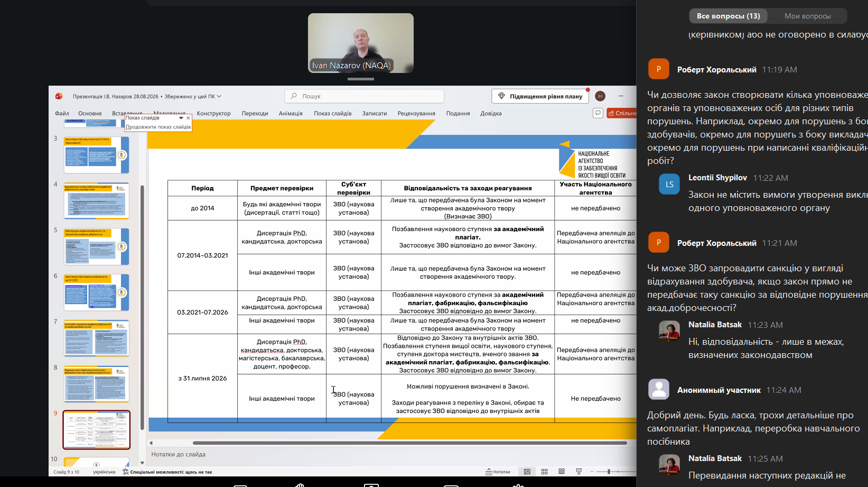868x487 pixels.
Task: Switch to Мои вопросы filter
Action: point(807,16)
